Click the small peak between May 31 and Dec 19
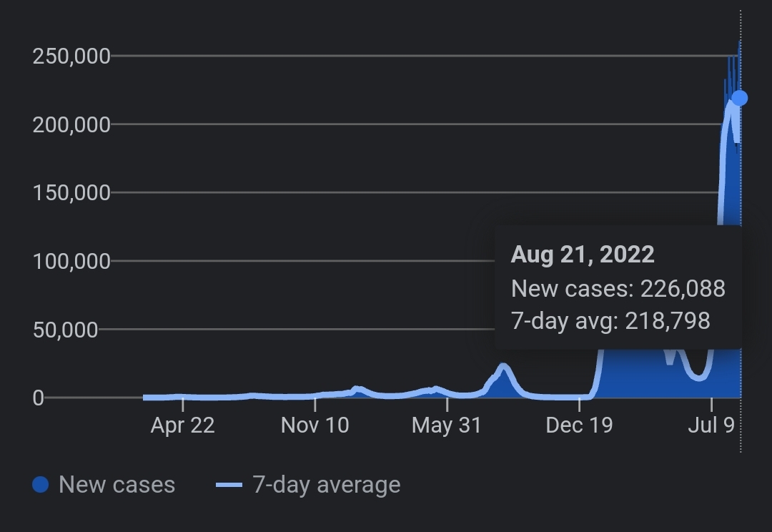Image resolution: width=772 pixels, height=532 pixels. point(503,369)
